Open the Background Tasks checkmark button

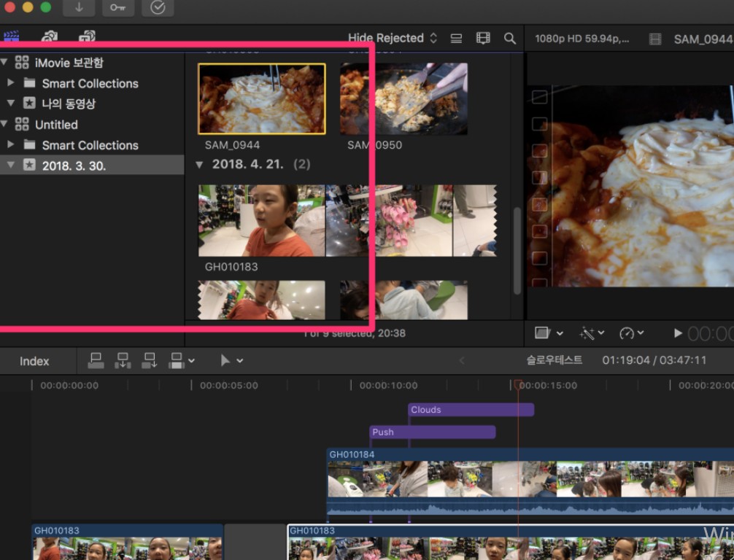point(158,7)
